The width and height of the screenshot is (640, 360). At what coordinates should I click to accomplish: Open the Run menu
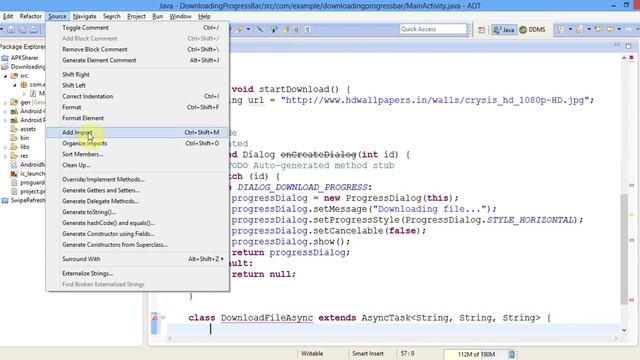(x=158, y=16)
